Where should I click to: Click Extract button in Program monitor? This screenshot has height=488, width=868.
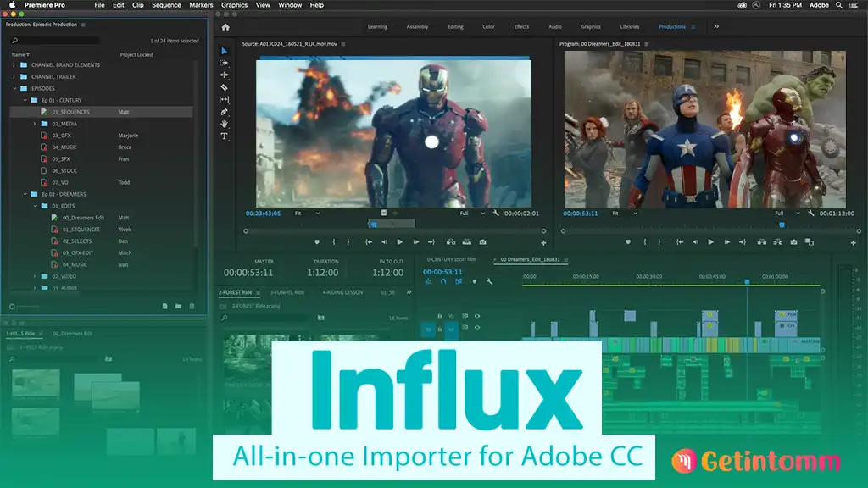[x=778, y=241]
